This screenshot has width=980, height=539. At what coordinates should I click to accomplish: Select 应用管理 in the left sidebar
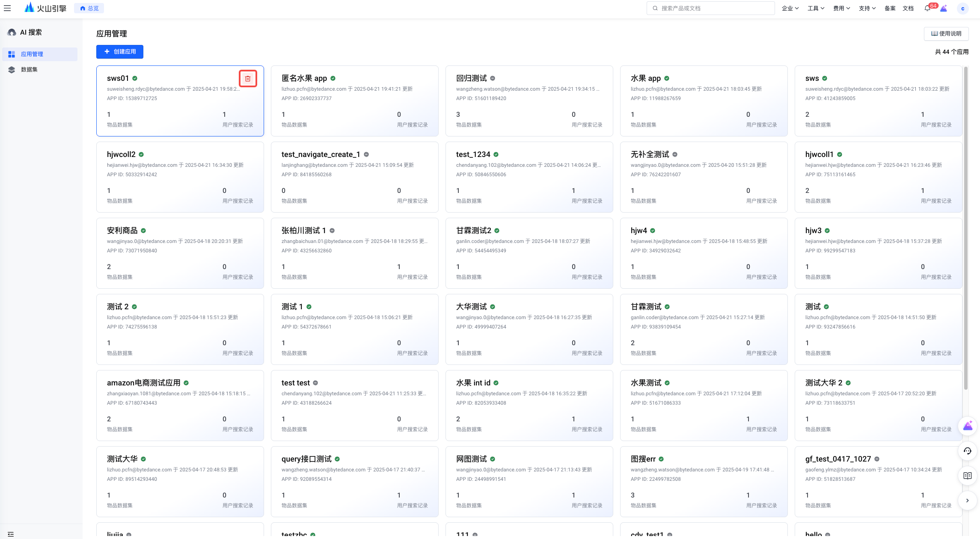[32, 54]
